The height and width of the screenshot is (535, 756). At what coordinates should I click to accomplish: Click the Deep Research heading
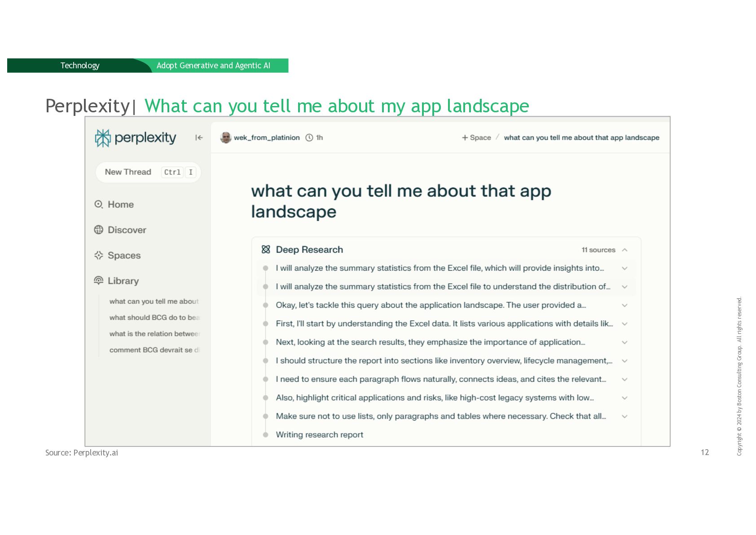pyautogui.click(x=309, y=250)
